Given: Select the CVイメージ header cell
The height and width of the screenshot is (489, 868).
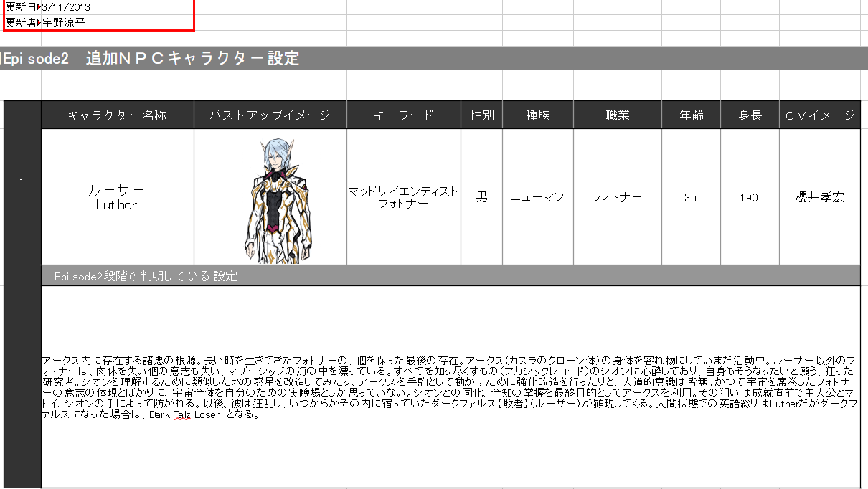Looking at the screenshot, I should (820, 115).
